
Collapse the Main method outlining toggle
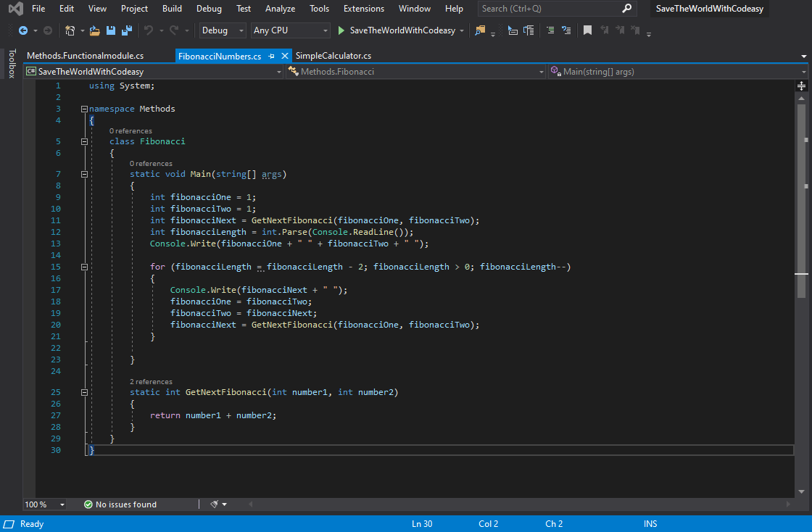[x=85, y=174]
